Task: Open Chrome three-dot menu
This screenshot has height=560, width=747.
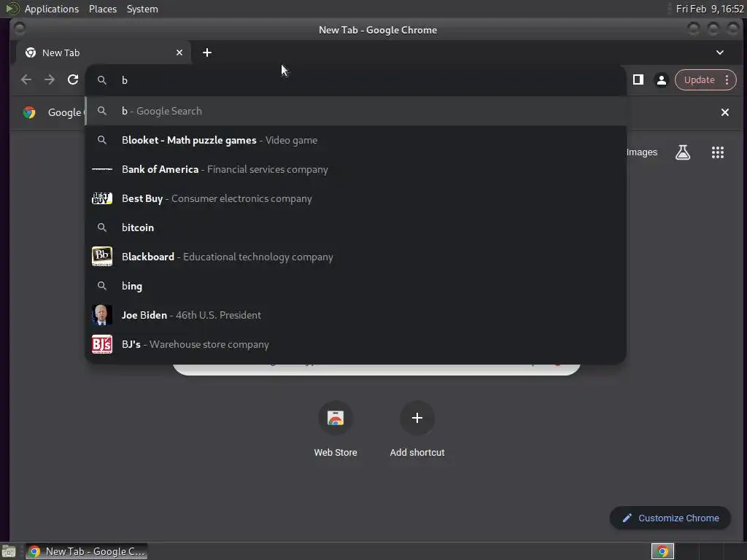Action: coord(727,80)
